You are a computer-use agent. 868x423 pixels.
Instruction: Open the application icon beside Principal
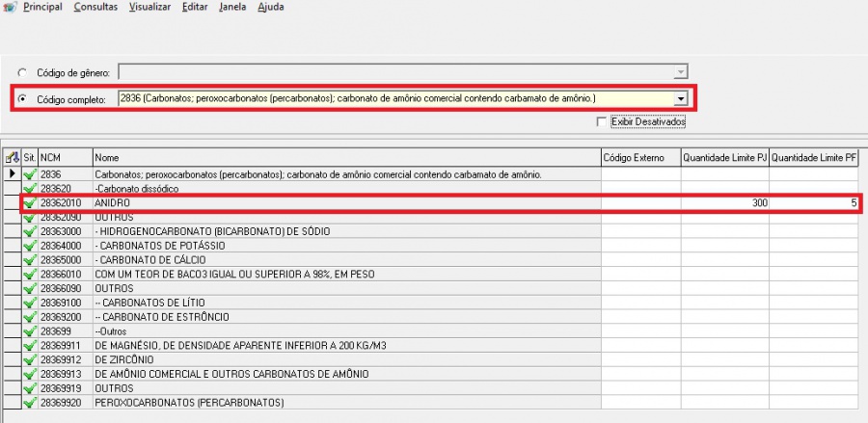[10, 8]
